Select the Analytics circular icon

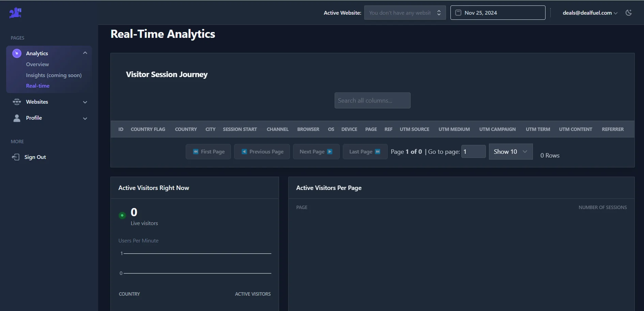[16, 53]
